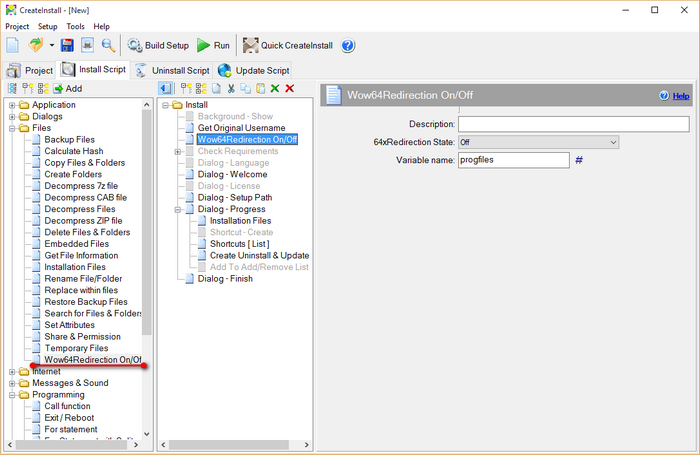The width and height of the screenshot is (700, 455).
Task: Select Get File Information command
Action: (x=81, y=255)
